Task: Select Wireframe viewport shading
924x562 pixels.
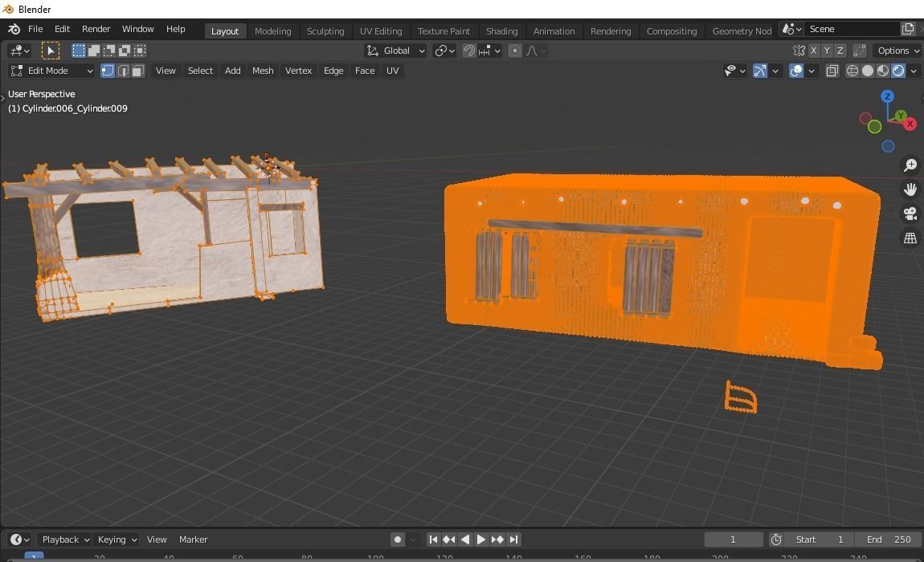Action: [x=852, y=71]
